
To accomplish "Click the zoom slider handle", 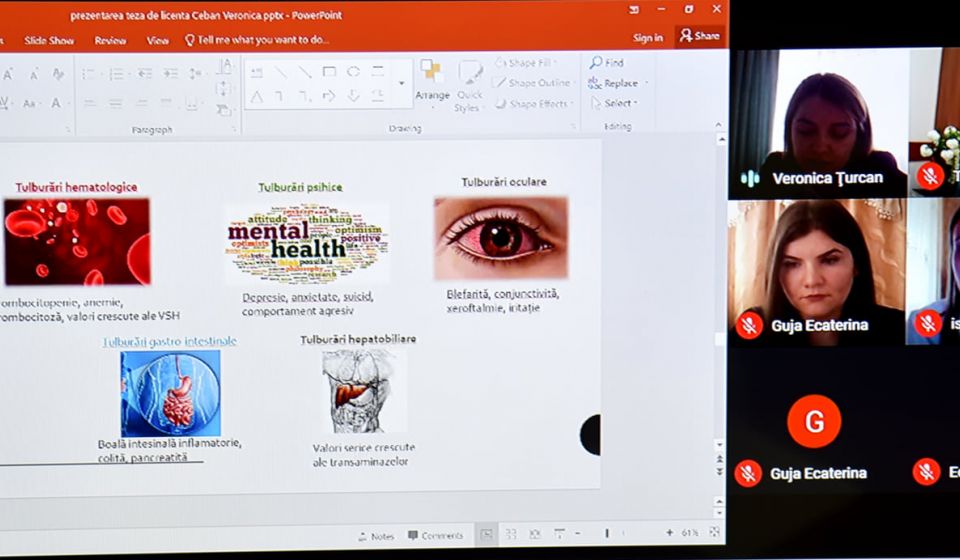I will coord(606,534).
